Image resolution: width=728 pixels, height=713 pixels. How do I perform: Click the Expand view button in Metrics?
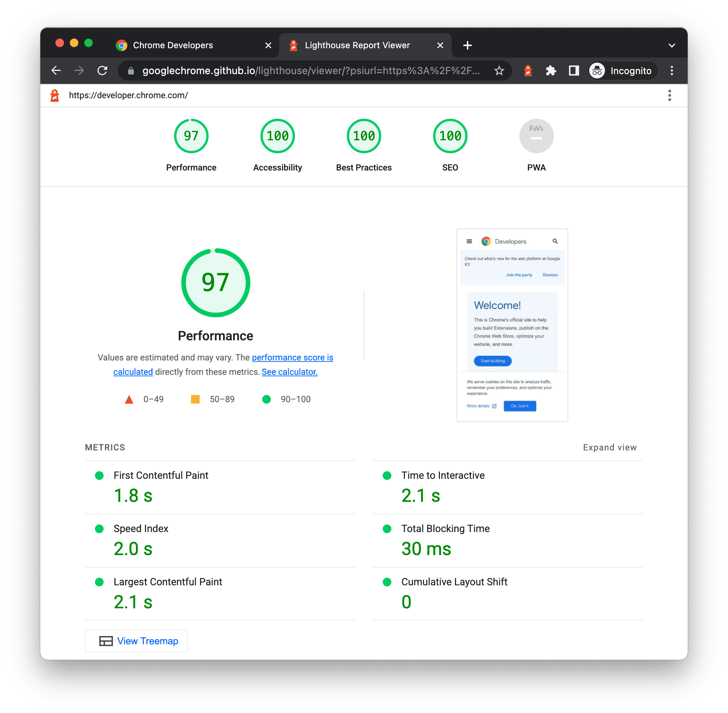pos(609,447)
